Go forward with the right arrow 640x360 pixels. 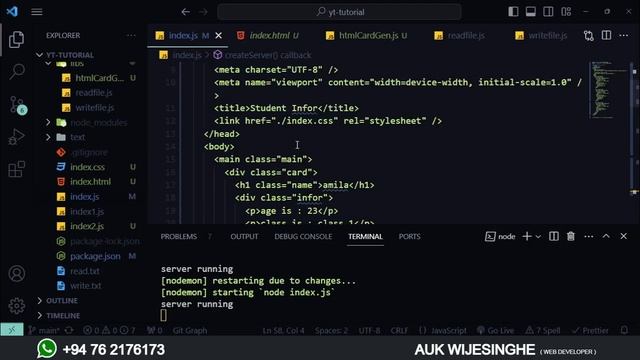203,12
